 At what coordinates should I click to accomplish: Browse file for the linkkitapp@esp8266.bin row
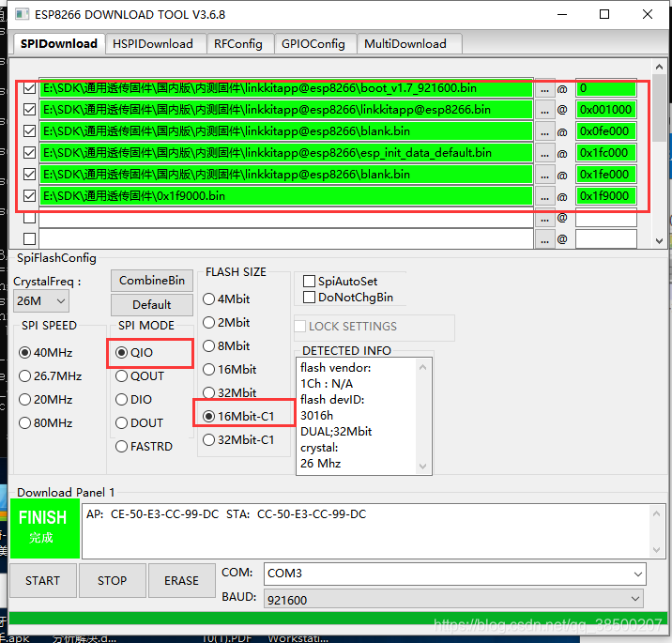[x=544, y=110]
